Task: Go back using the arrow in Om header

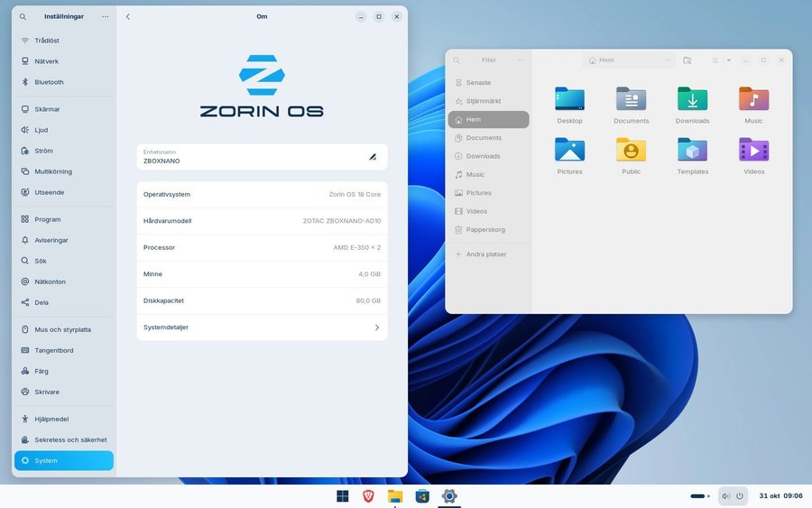Action: (128, 16)
